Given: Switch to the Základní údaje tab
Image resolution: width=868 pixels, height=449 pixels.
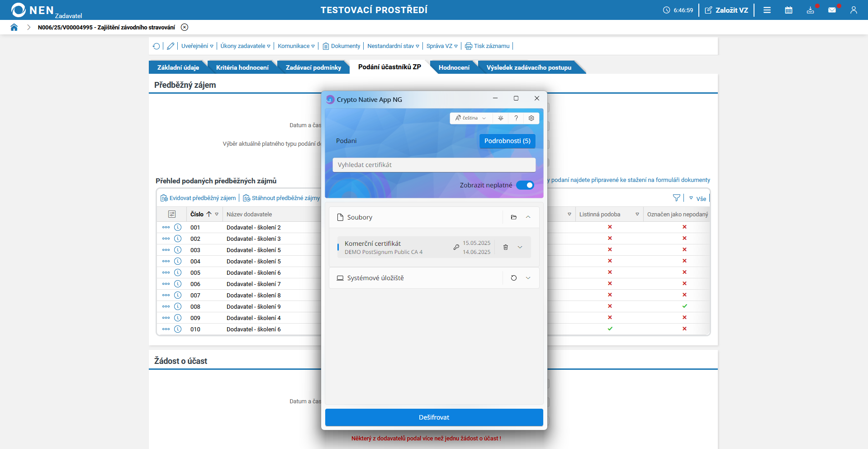Looking at the screenshot, I should (178, 67).
